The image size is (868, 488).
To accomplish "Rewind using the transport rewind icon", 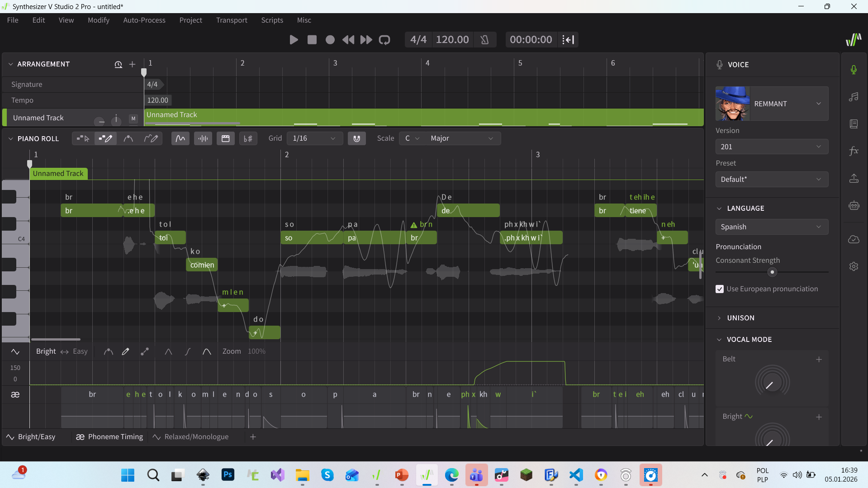I will (348, 40).
